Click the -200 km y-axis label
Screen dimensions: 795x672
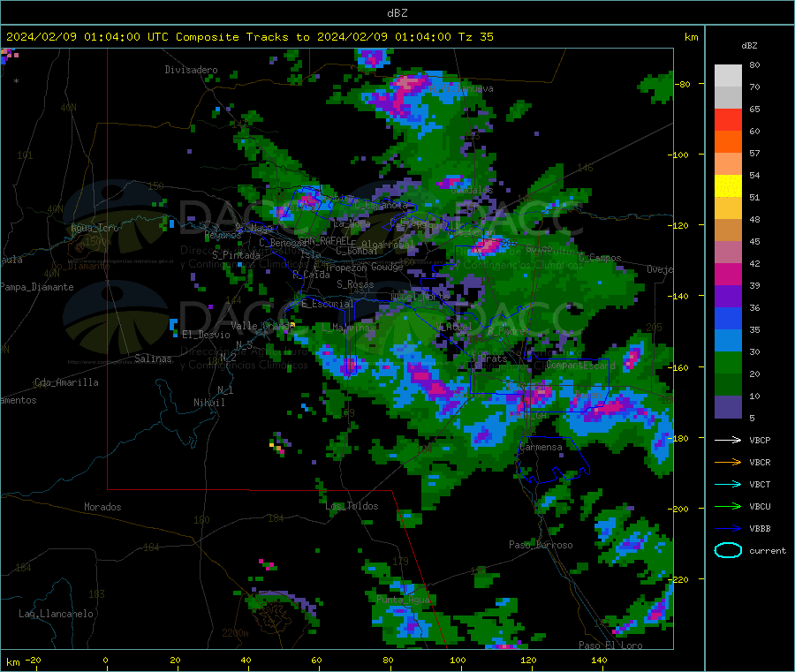(678, 509)
